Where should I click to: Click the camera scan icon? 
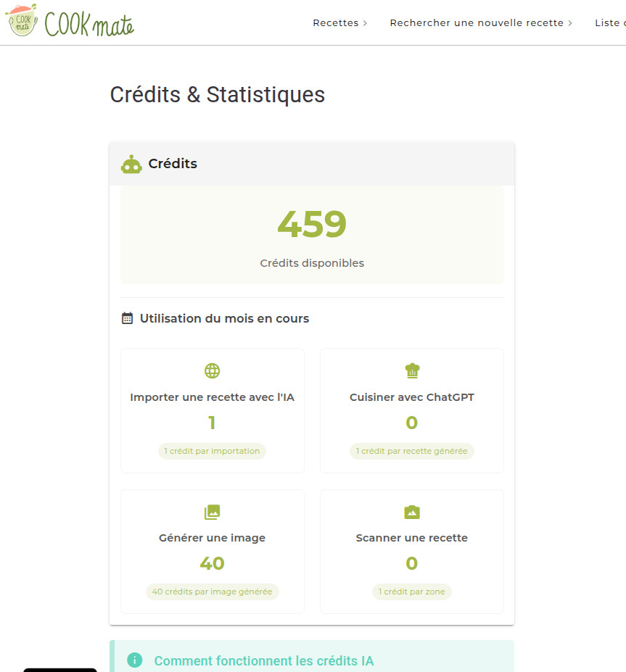pos(412,513)
